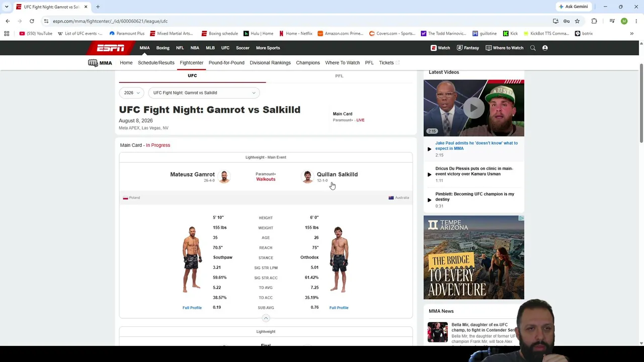The width and height of the screenshot is (644, 362).
Task: Select the UFC league tab
Action: click(192, 75)
